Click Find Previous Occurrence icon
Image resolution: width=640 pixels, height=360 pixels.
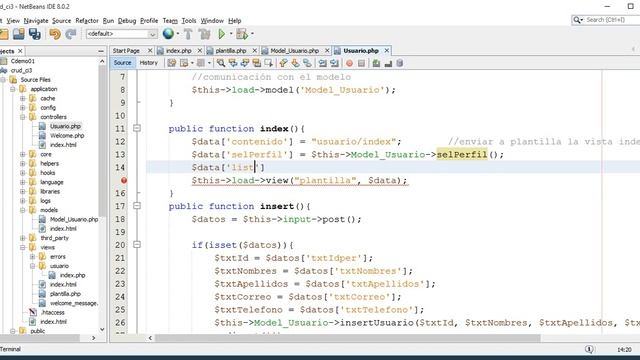(233, 63)
